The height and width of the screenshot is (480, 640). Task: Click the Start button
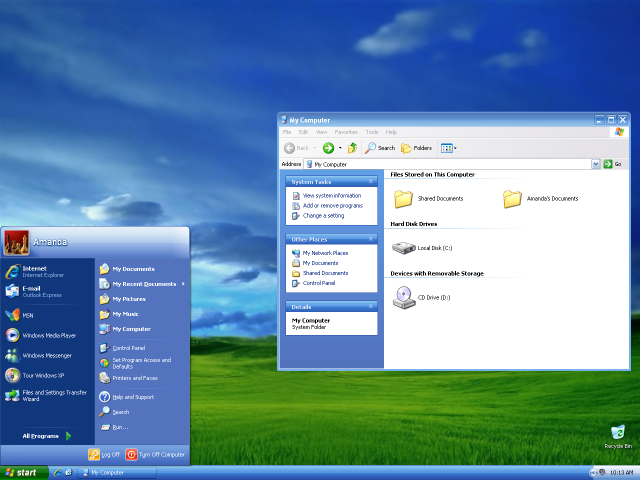24,473
